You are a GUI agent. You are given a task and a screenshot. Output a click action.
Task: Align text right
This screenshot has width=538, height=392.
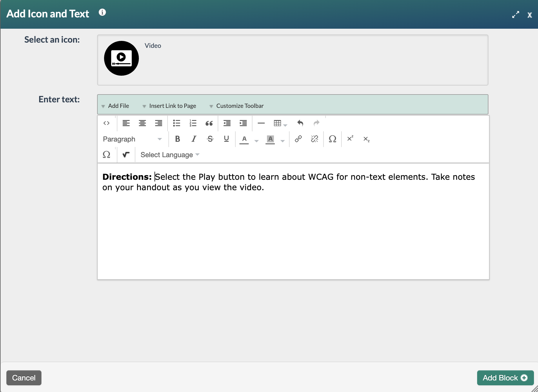pos(159,123)
